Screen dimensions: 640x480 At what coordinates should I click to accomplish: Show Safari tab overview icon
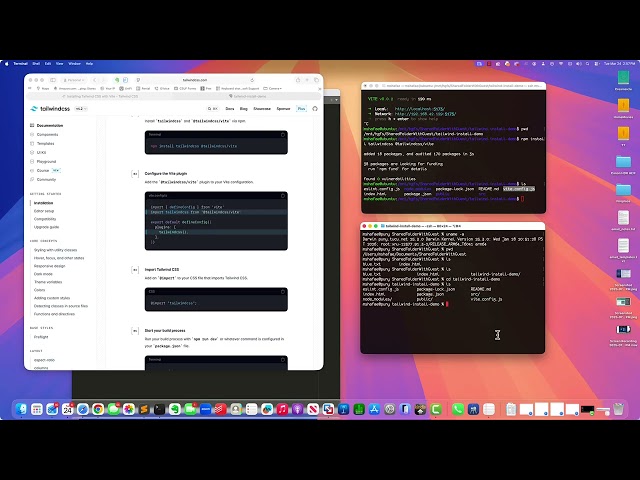[316, 80]
